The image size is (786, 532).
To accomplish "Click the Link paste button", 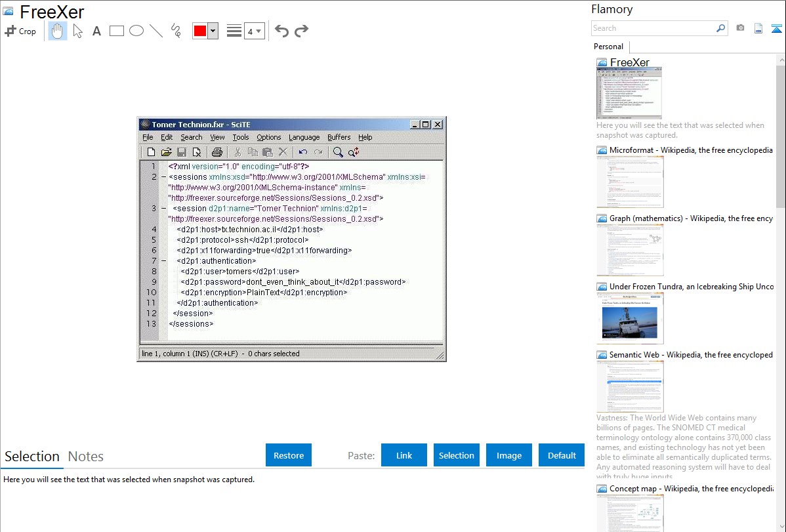I will 404,455.
